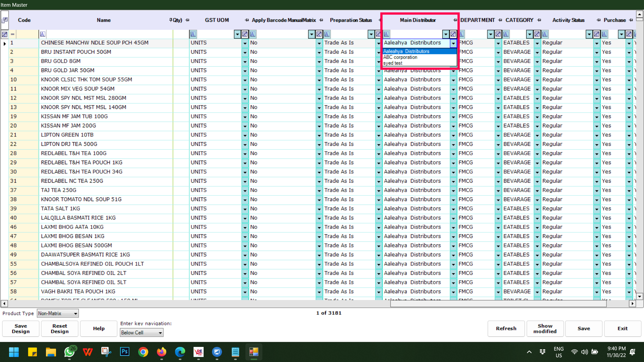This screenshot has width=644, height=362.
Task: Click the filter operator icon in the Name filter cell
Action: click(x=43, y=34)
